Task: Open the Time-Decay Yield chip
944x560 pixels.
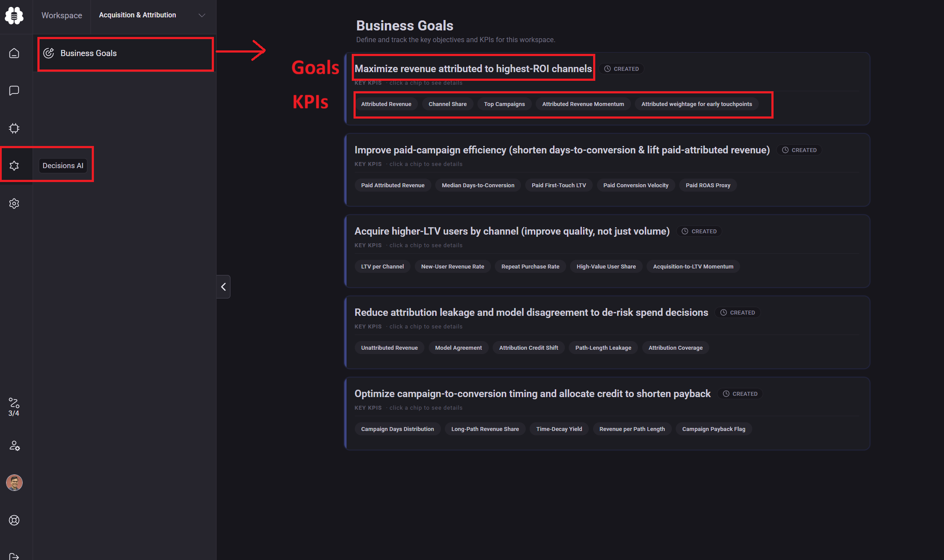Action: tap(559, 429)
